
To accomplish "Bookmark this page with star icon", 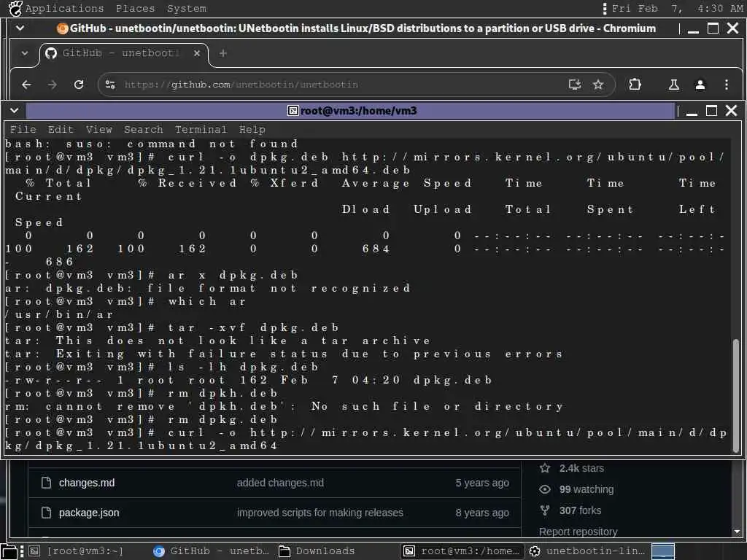I will click(x=598, y=85).
